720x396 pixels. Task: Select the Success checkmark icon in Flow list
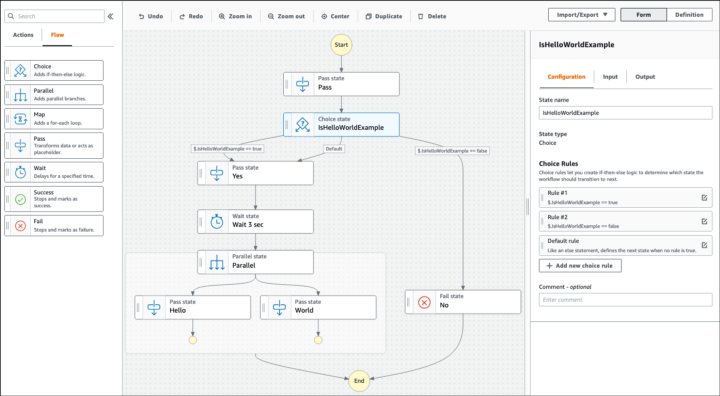pos(20,199)
